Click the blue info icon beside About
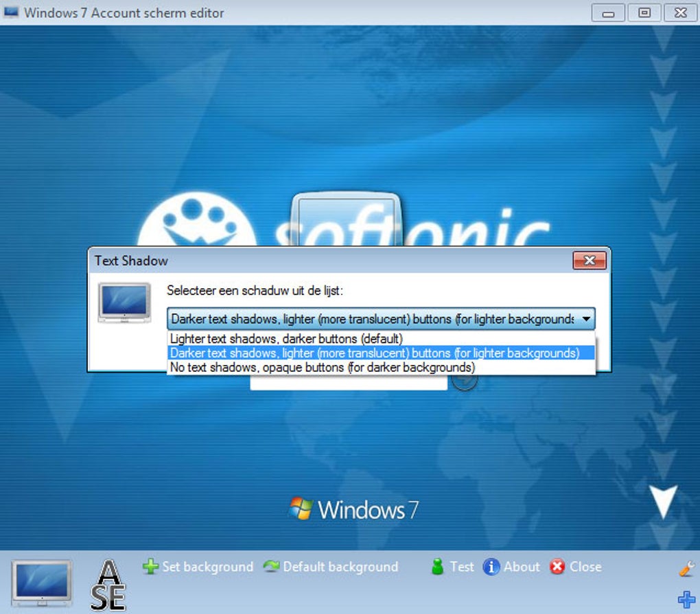This screenshot has height=614, width=700. point(491,567)
